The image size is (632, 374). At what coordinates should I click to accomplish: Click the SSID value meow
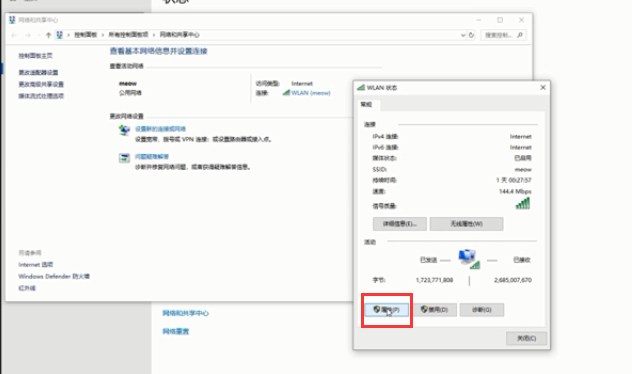523,169
